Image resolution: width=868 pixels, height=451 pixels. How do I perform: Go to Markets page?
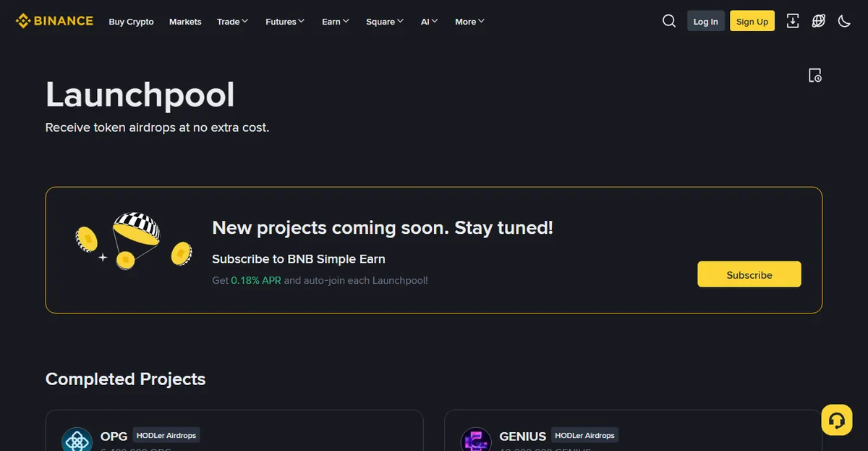185,22
